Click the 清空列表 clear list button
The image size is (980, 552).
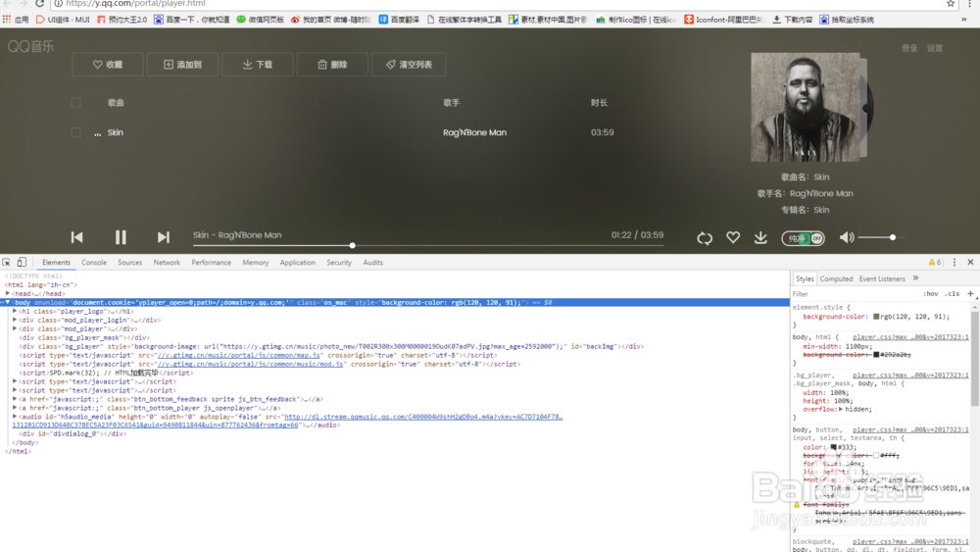[409, 65]
